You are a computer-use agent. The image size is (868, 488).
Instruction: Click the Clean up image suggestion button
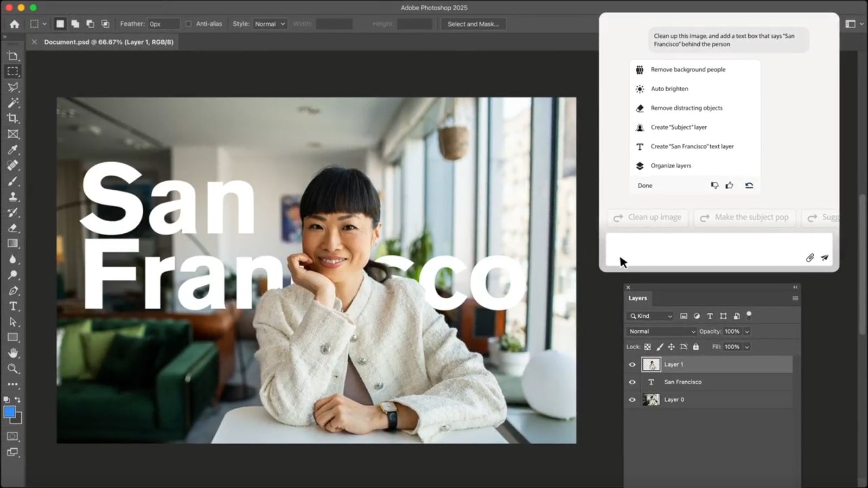point(647,217)
